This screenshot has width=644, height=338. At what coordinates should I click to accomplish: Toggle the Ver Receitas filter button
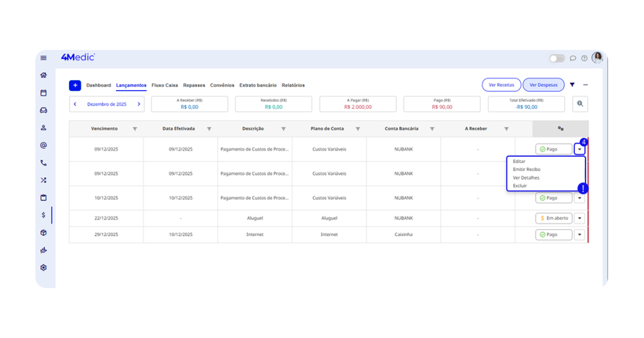(501, 85)
